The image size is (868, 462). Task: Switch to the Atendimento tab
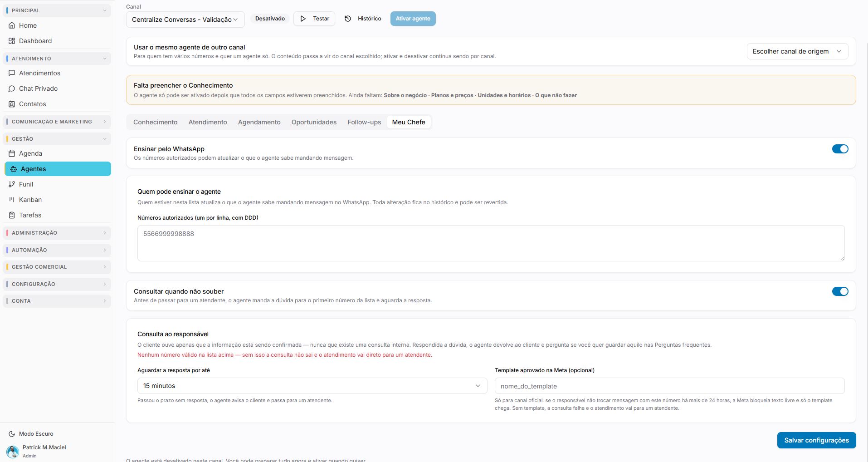click(208, 122)
